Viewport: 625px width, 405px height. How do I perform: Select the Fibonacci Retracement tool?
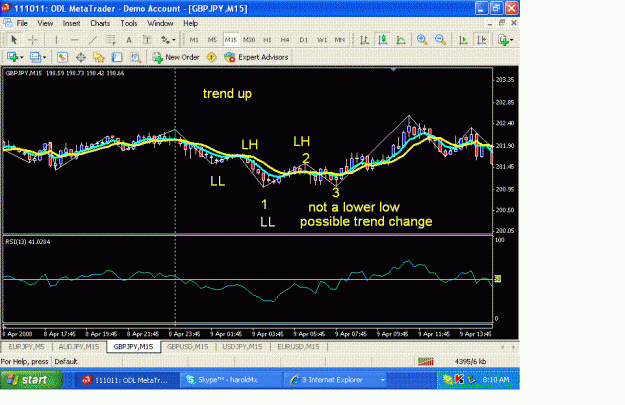click(x=110, y=40)
